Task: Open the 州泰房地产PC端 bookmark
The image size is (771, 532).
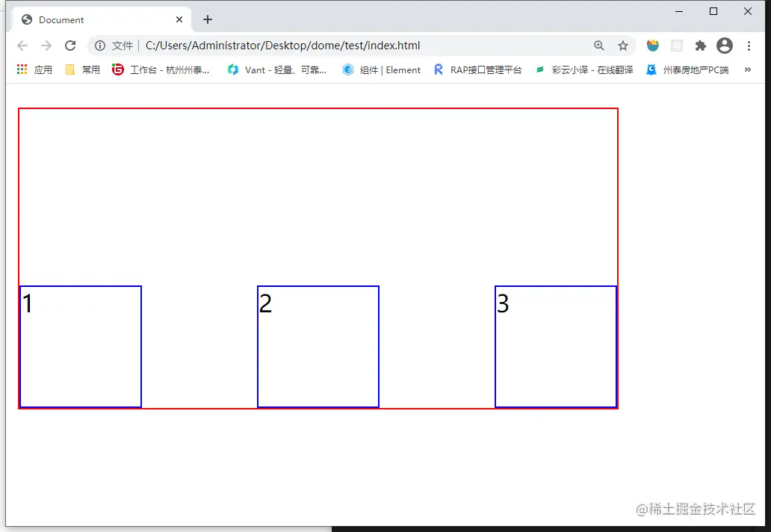Action: (x=687, y=69)
